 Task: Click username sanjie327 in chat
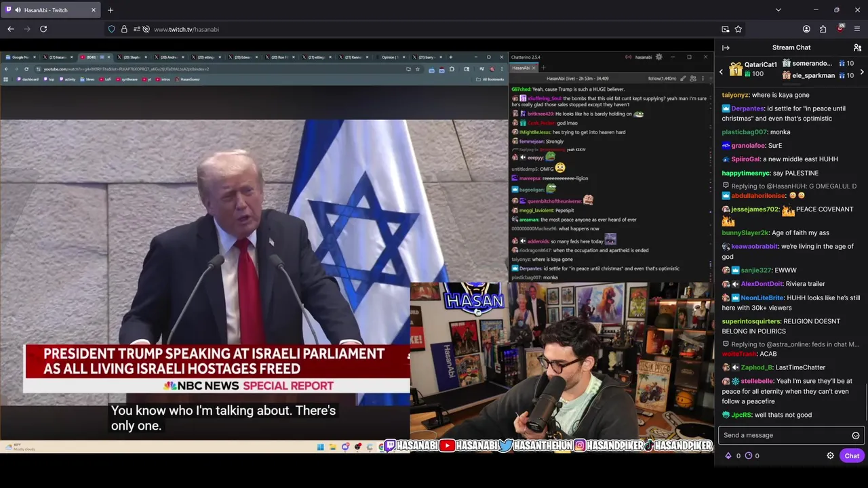pos(755,270)
